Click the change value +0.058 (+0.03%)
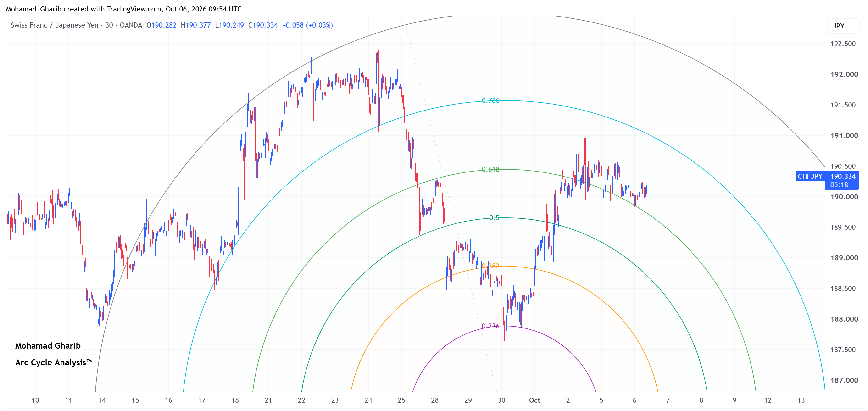The image size is (868, 411). 307,25
